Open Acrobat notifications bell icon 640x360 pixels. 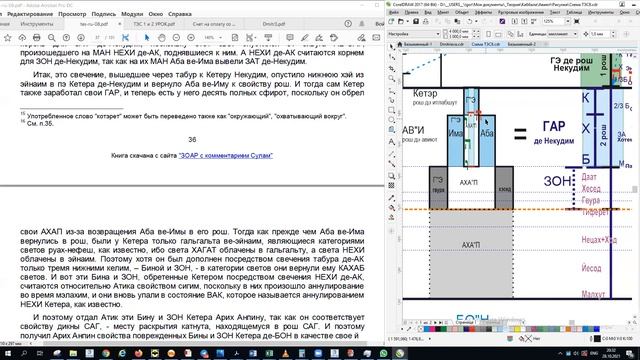362,24
